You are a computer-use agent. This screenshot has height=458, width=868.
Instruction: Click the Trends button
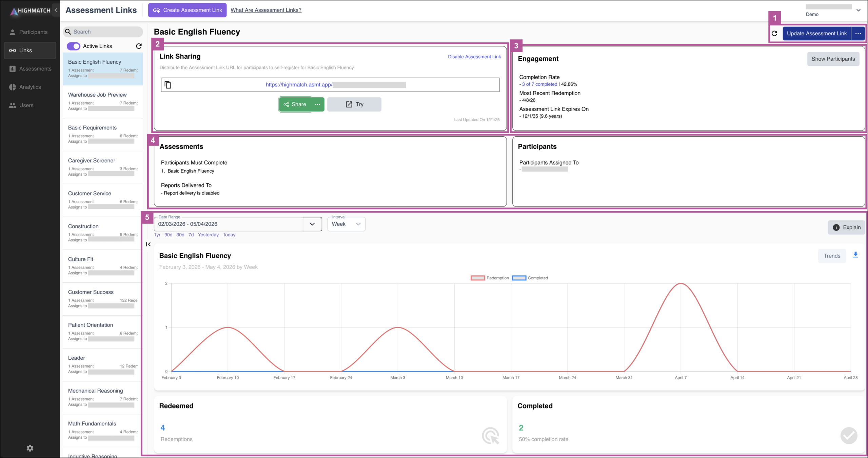832,256
